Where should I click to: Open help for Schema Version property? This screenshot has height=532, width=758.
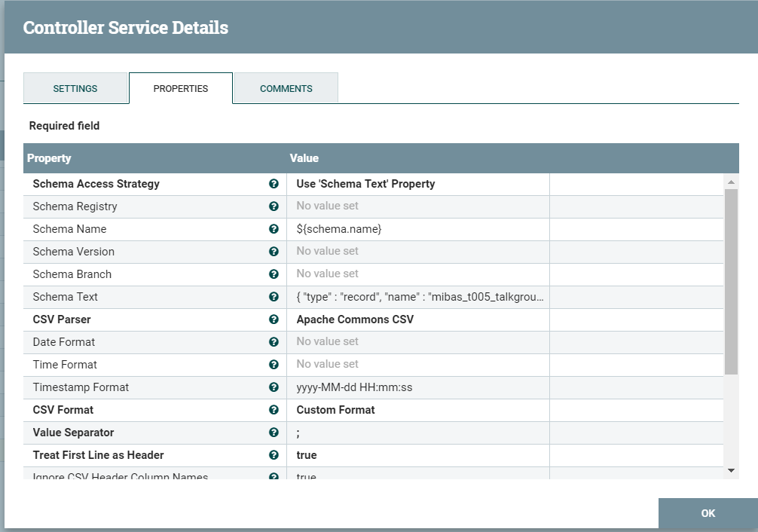point(274,251)
